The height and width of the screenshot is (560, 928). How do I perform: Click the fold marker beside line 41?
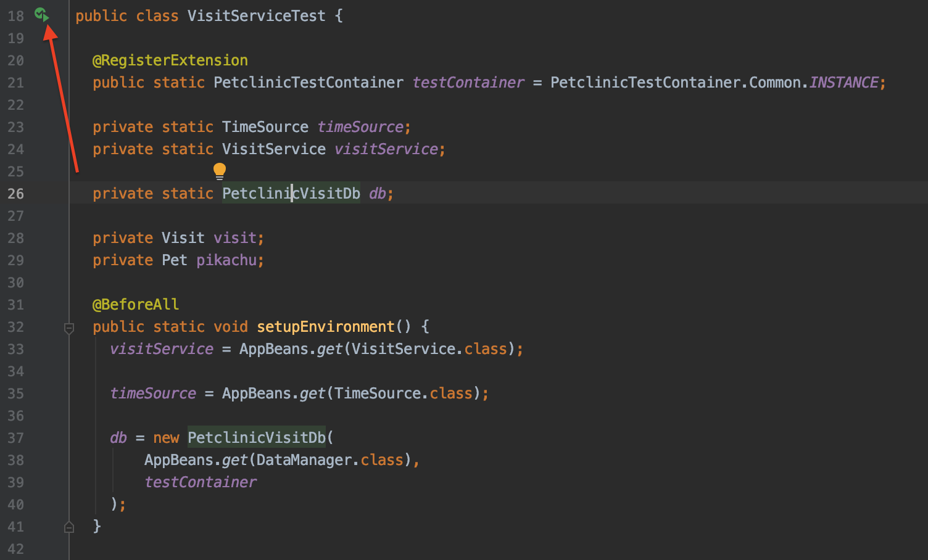(x=68, y=527)
